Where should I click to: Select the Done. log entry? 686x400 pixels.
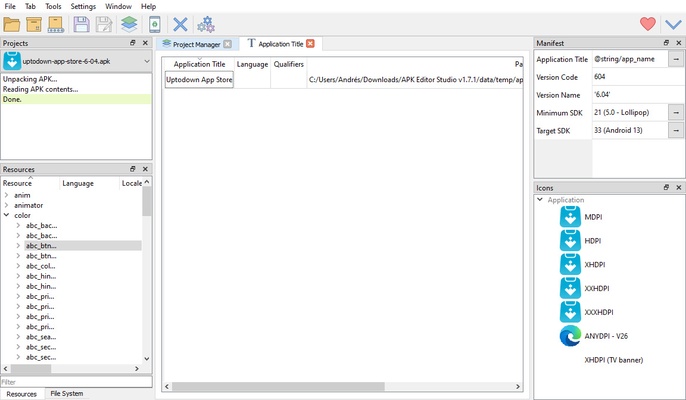pos(76,99)
